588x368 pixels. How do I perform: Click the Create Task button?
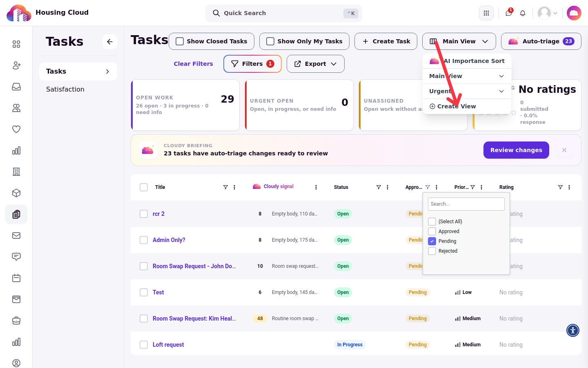point(386,41)
